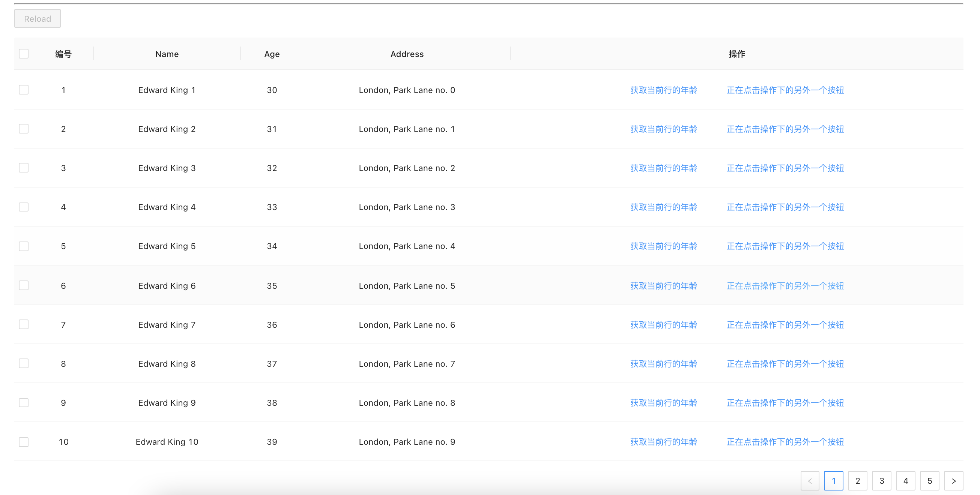Select current page 1 in pagination
The height and width of the screenshot is (495, 980).
click(834, 481)
